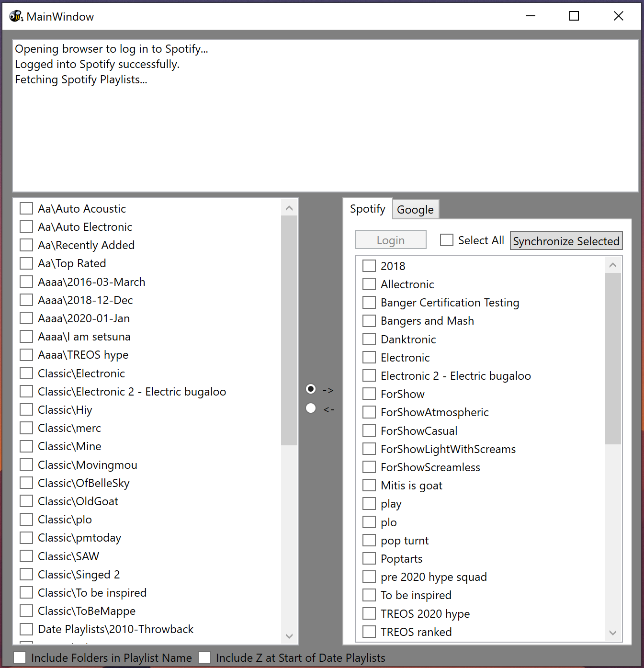Check the Aa\Recently Added playlist box
The image size is (644, 668).
(26, 245)
